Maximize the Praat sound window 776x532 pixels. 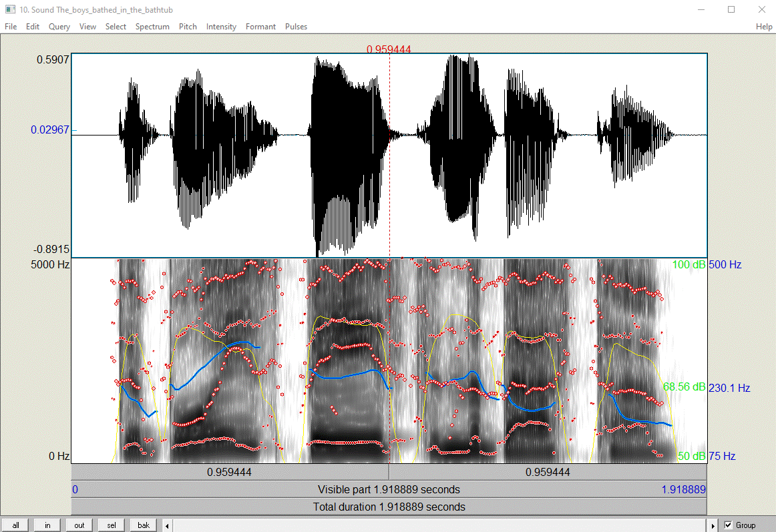point(731,9)
